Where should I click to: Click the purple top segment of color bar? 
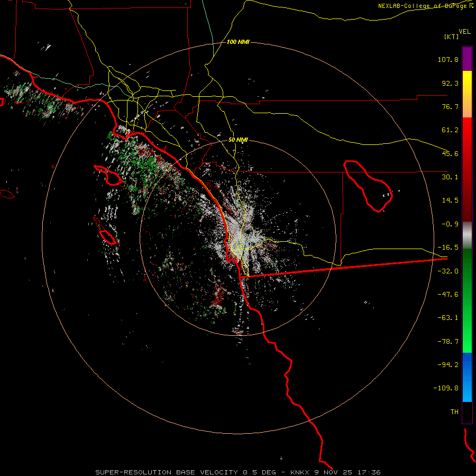(x=467, y=59)
